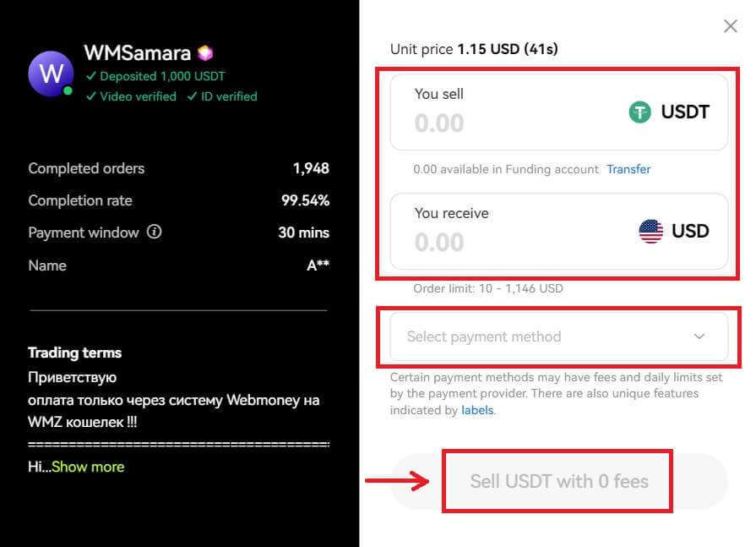Click the Transfer link for Funding account
This screenshot has width=756, height=547.
628,169
